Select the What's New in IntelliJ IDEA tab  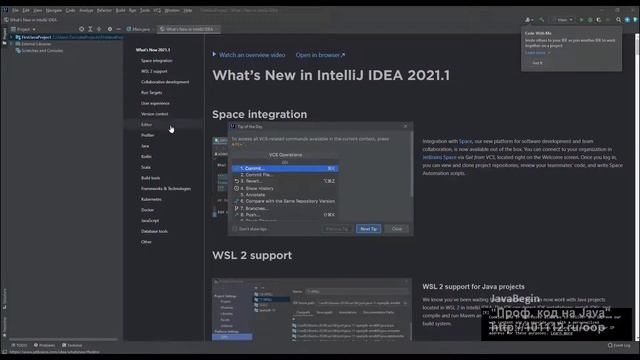(x=189, y=29)
